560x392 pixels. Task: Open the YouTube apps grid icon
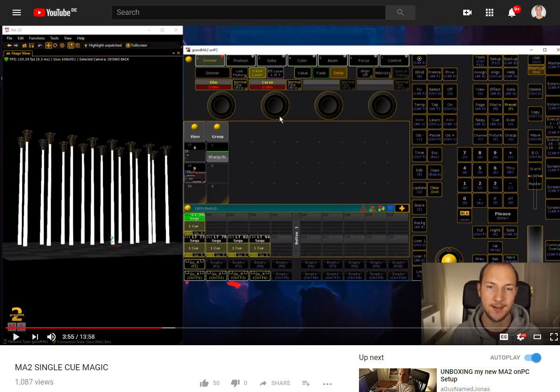click(x=490, y=13)
